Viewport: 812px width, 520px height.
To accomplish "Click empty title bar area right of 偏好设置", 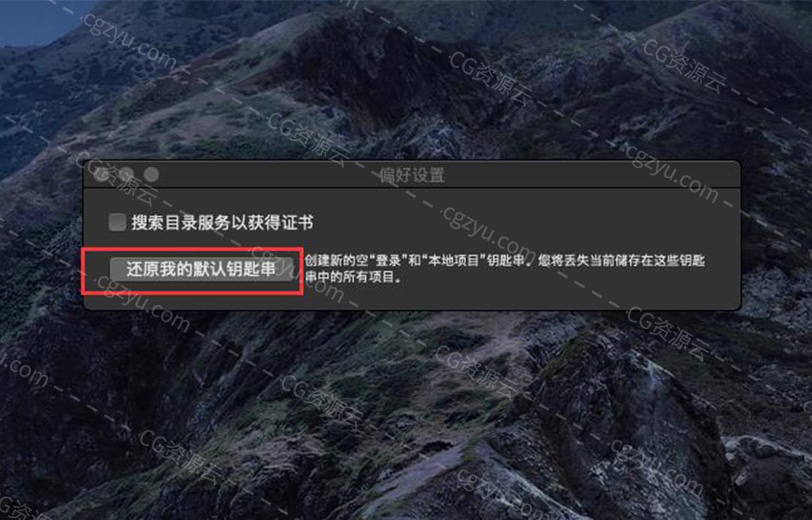I will pyautogui.click(x=590, y=175).
